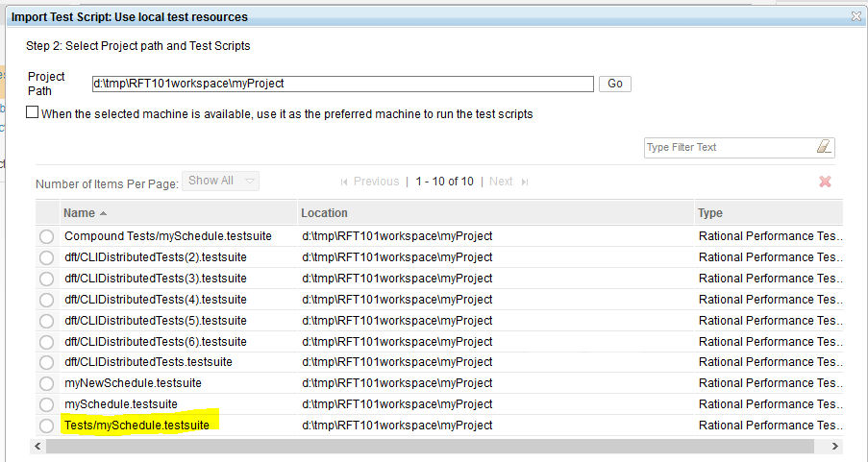Click the horizontal scrollbar thumb

click(x=430, y=446)
